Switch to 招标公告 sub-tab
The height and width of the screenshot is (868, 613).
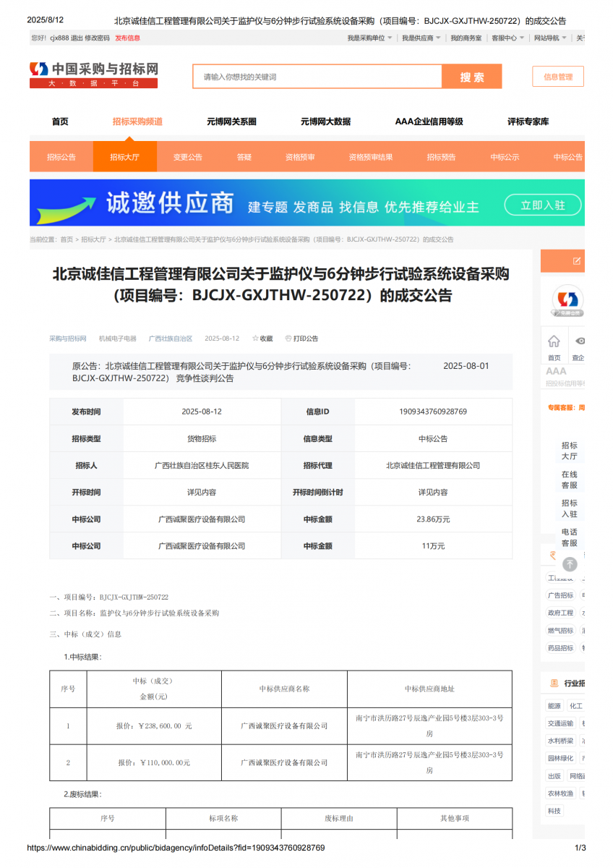(61, 157)
